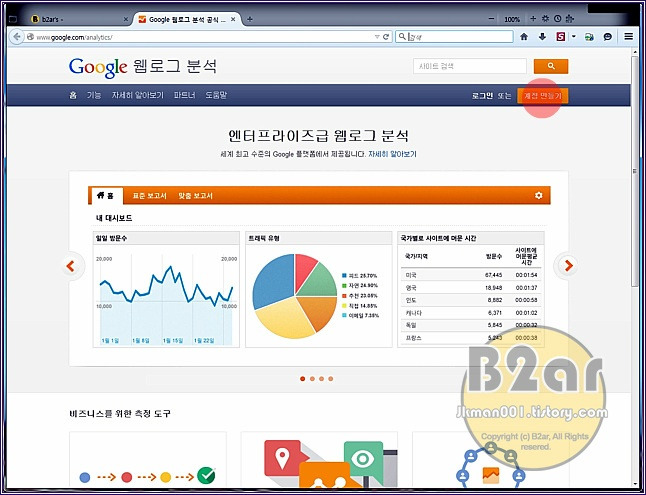The image size is (646, 495).
Task: Click the chat bubble toolbar icon
Action: pyautogui.click(x=608, y=37)
